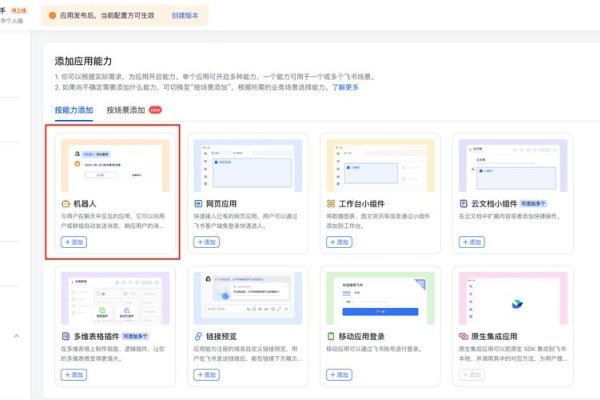This screenshot has height=400, width=600.
Task: Click the four-squares icon beside 工作台小组件
Action: coord(331,204)
